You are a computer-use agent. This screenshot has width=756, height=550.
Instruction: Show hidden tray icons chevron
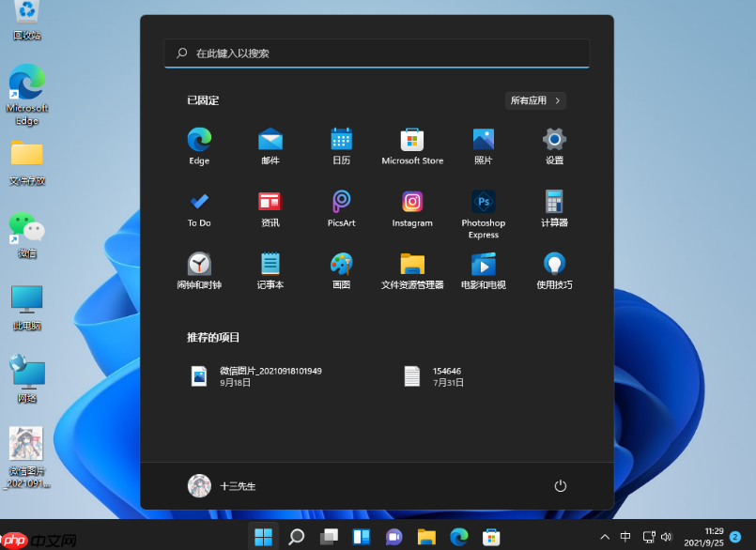(x=605, y=537)
